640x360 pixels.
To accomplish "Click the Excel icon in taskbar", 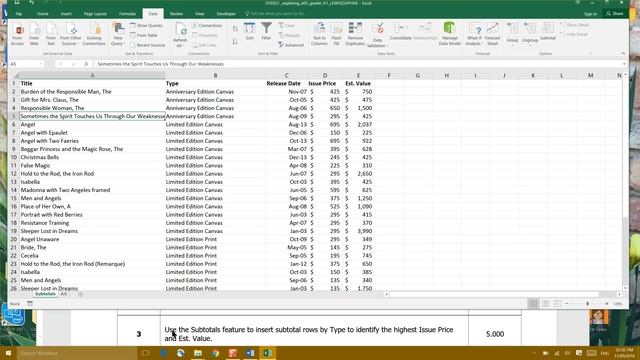I will (x=268, y=353).
